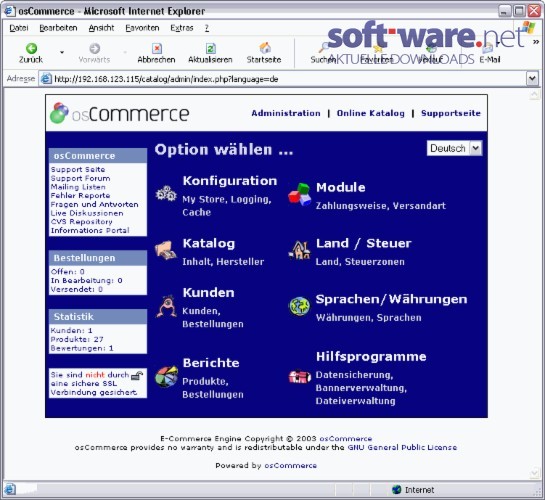Open the Katalog heading link
This screenshot has height=500, width=545.
(209, 244)
